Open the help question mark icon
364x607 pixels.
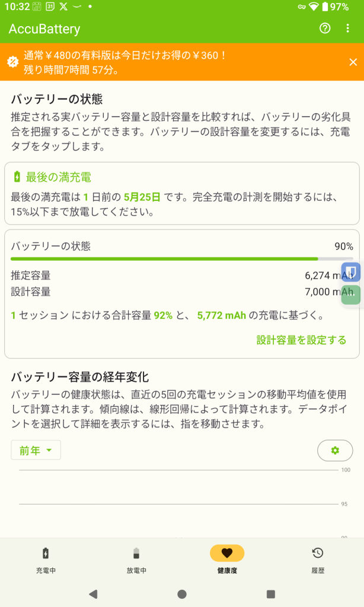[x=324, y=28]
